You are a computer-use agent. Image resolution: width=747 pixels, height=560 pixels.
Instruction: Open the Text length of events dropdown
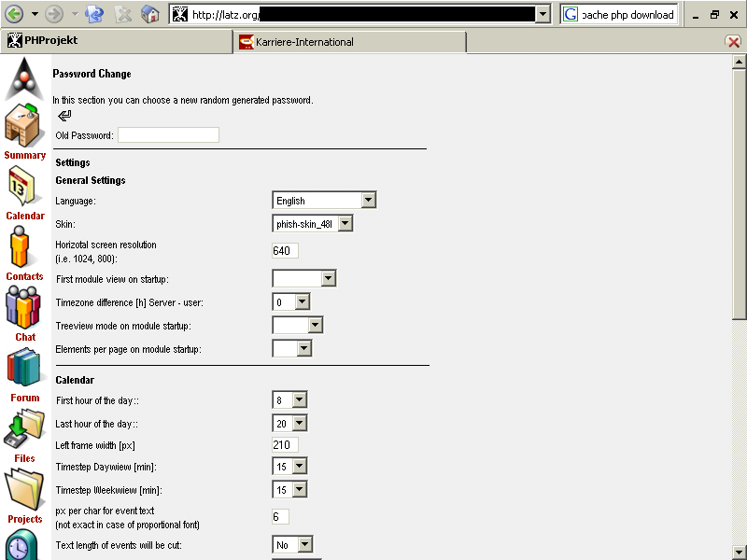coord(292,545)
